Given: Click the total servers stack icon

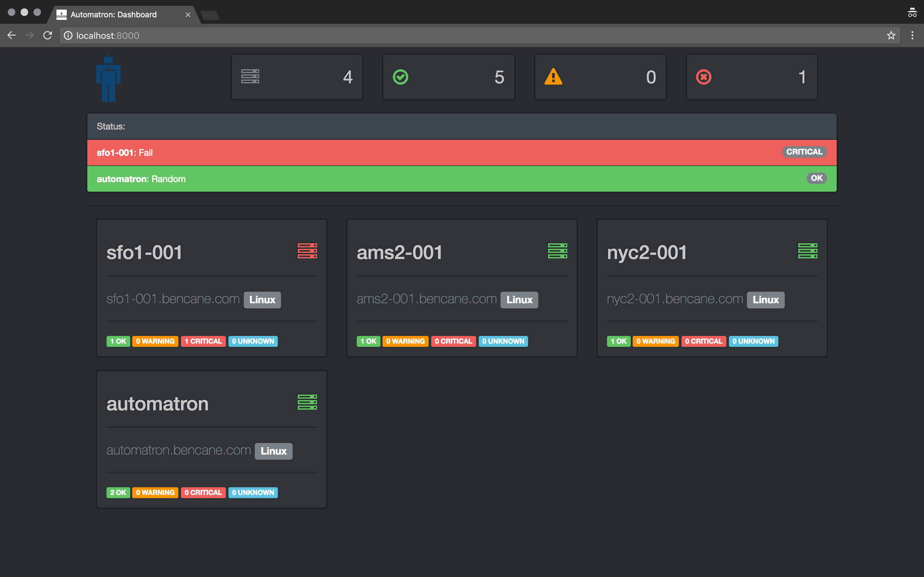Looking at the screenshot, I should click(x=250, y=76).
